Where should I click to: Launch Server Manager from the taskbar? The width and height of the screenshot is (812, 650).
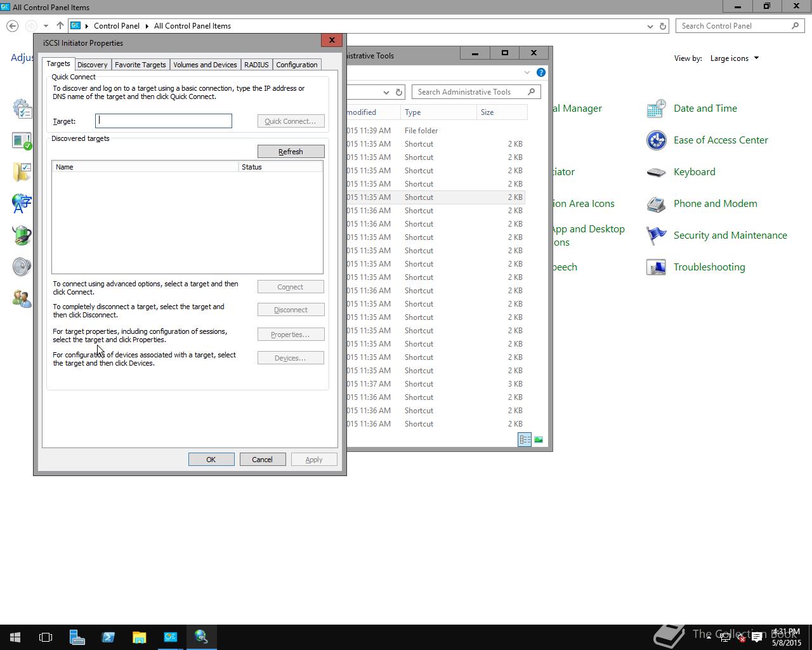(x=77, y=637)
